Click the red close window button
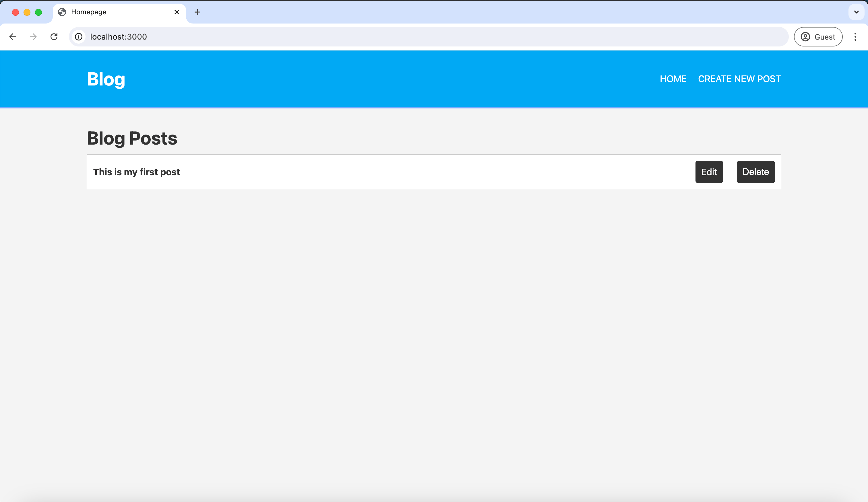868x502 pixels. [x=15, y=12]
